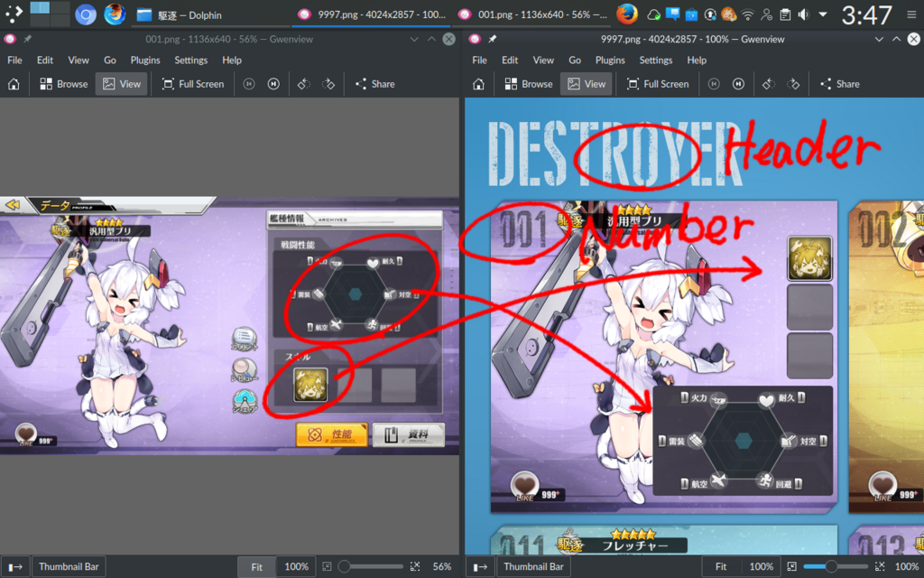Rotate image left in 9997.png window
This screenshot has height=578, width=924.
pyautogui.click(x=769, y=84)
